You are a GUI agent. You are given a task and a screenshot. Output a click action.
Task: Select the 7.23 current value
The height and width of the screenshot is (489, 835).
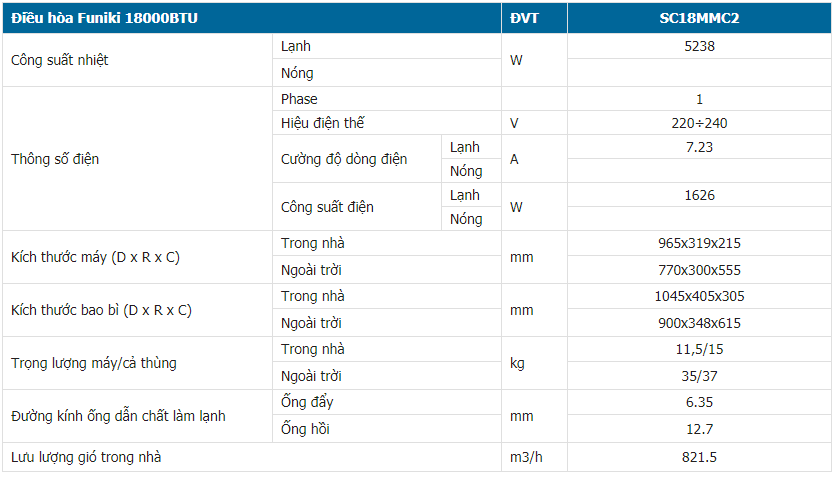[699, 148]
